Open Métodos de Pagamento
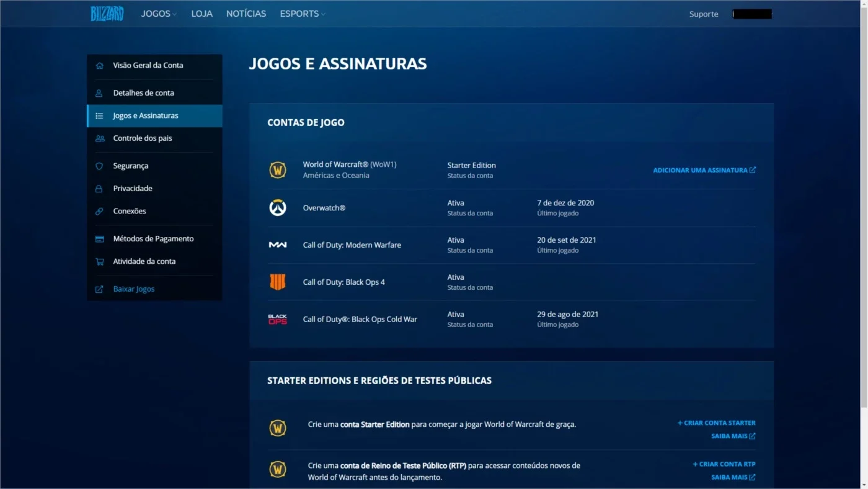 (154, 239)
